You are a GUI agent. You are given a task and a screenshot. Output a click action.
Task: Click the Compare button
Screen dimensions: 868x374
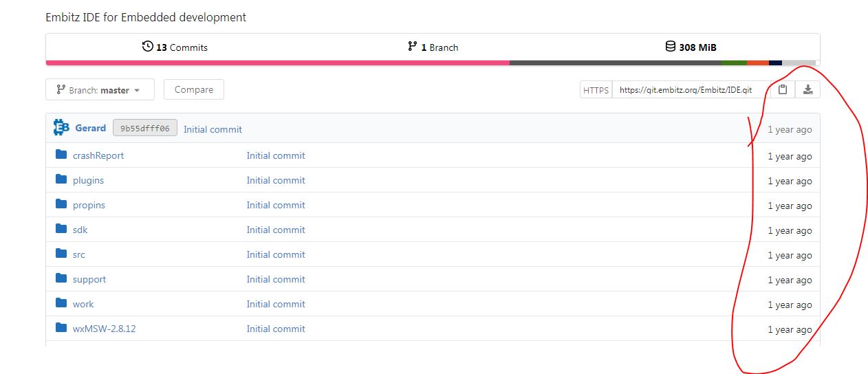194,89
